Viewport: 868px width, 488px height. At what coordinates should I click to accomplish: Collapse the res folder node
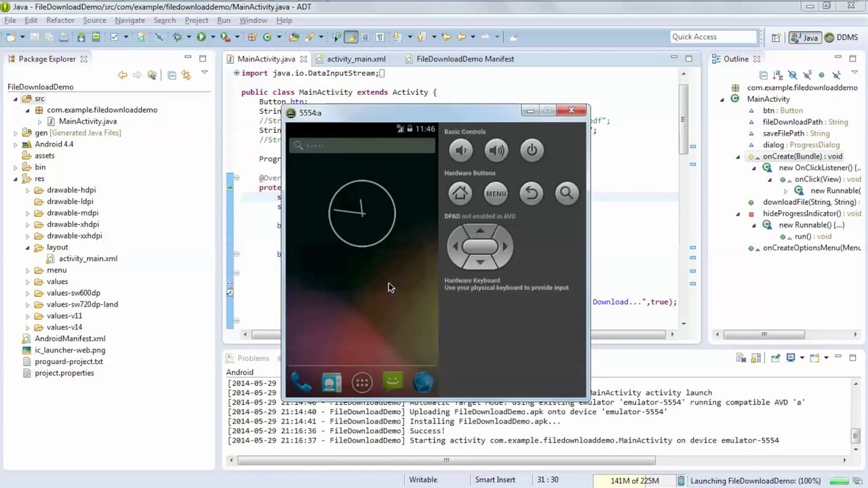pyautogui.click(x=16, y=179)
